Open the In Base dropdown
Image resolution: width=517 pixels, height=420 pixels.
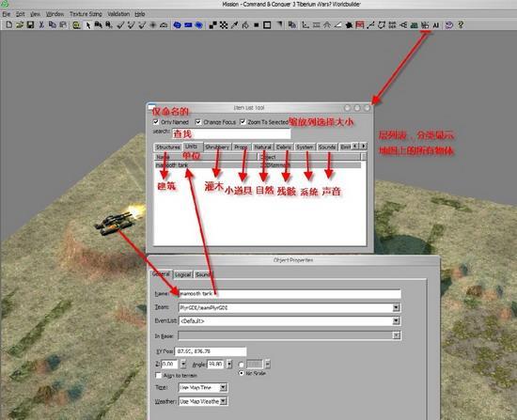pos(397,335)
